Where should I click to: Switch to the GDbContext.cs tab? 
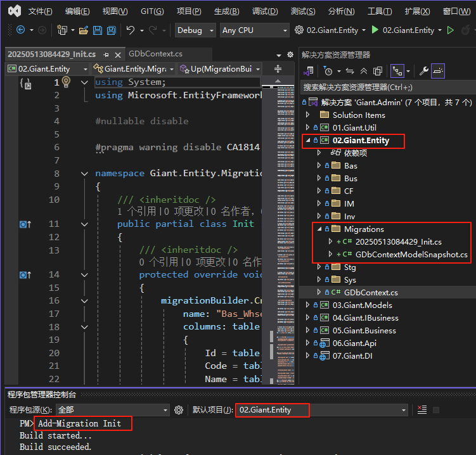156,54
